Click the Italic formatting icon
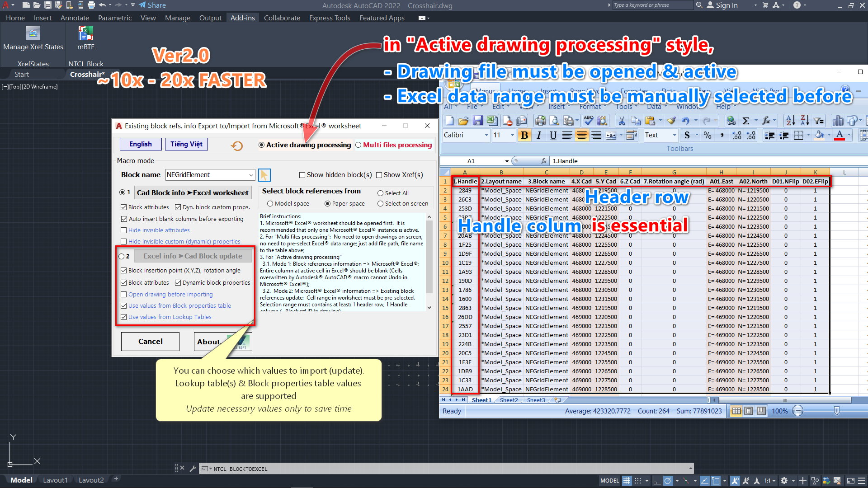 [x=539, y=135]
